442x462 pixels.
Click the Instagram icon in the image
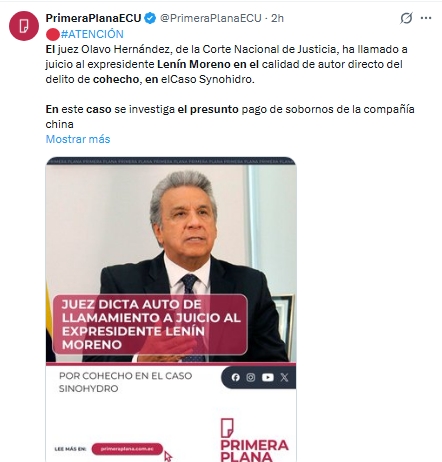251,377
